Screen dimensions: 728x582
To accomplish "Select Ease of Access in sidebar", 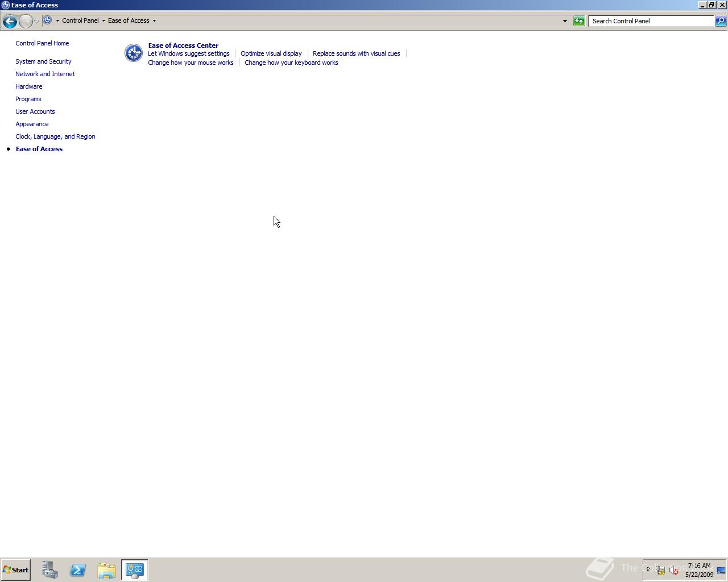I will [39, 149].
